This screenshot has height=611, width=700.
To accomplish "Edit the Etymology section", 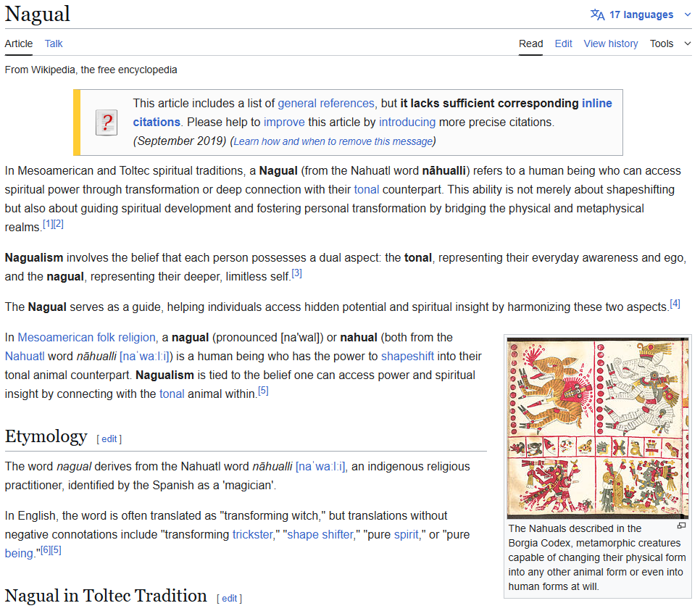I will click(109, 438).
